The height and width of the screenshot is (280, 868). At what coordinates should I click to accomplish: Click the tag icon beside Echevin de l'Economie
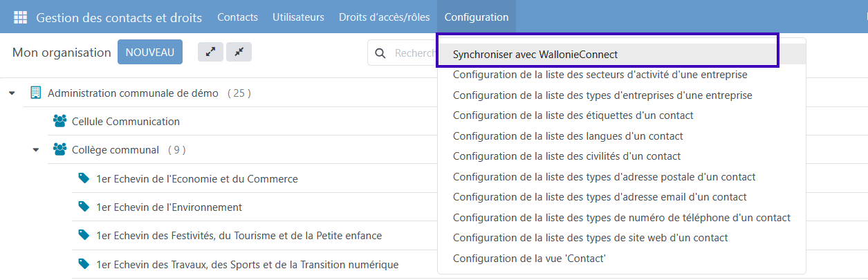pyautogui.click(x=84, y=178)
